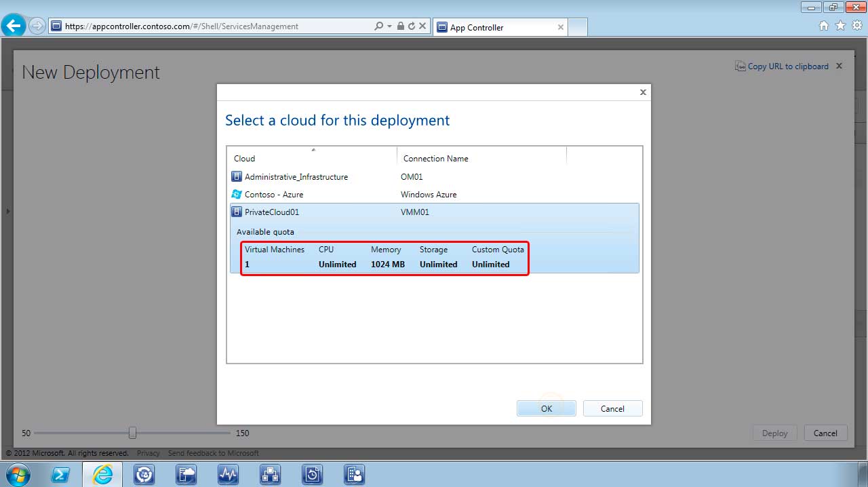Open the taskbar icon with heartbeat pulse line

(x=229, y=475)
